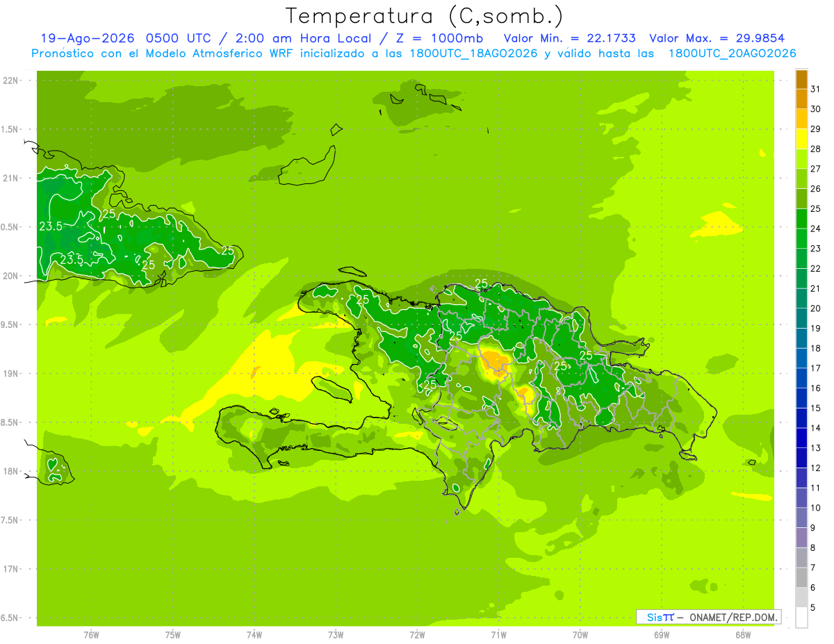This screenshot has height=644, width=834.
Task: Click the '1800UTC_20AGO2026' valid-until time
Action: 732,53
